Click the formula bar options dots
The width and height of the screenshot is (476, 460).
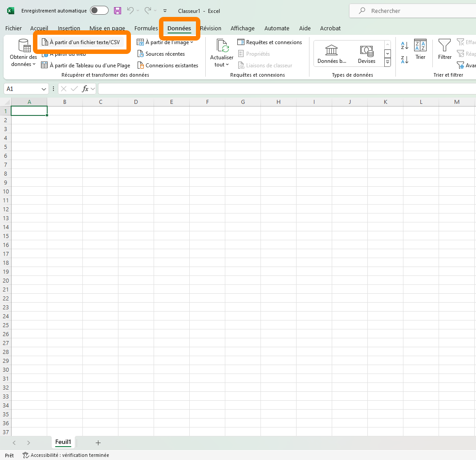pyautogui.click(x=53, y=89)
